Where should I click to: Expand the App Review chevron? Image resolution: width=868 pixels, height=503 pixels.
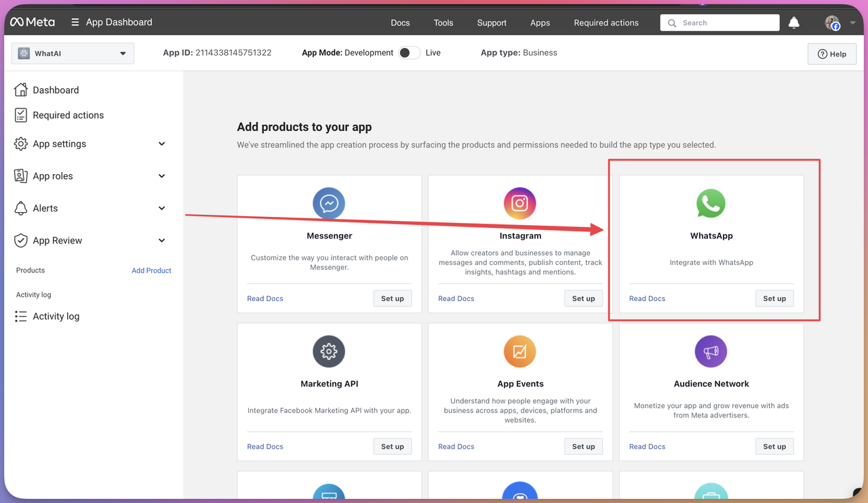161,240
